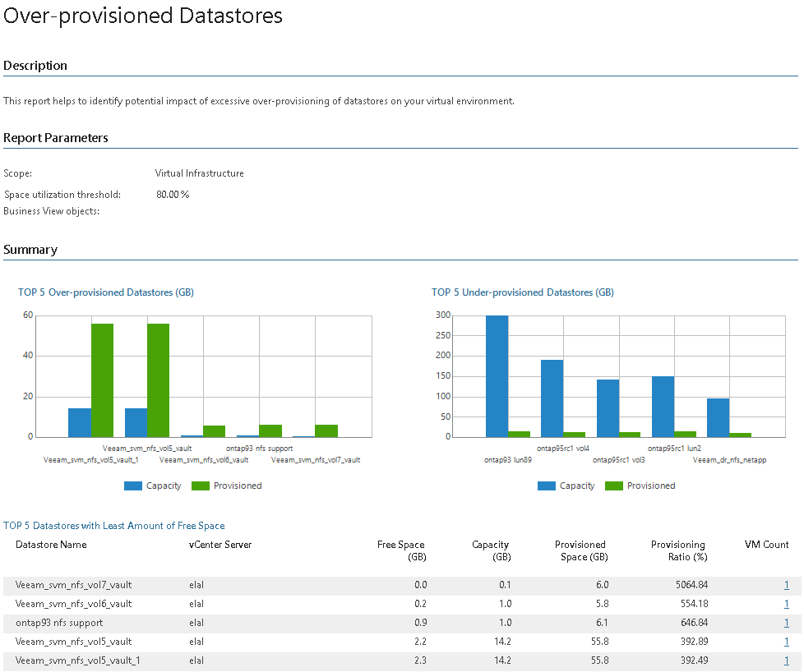Select Veeam_svm_nfs_vol7_vault green provisioned bar
Image resolution: width=804 pixels, height=672 pixels.
click(x=326, y=431)
